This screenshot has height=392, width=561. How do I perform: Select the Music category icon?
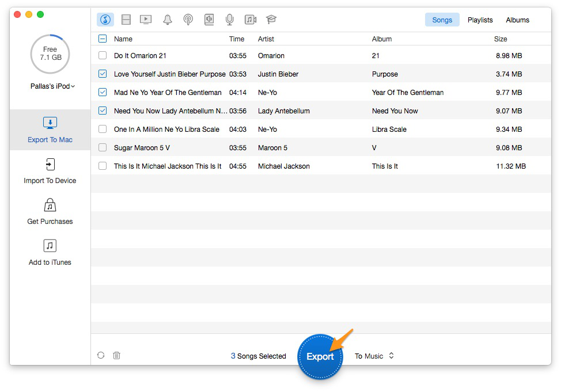(x=105, y=20)
